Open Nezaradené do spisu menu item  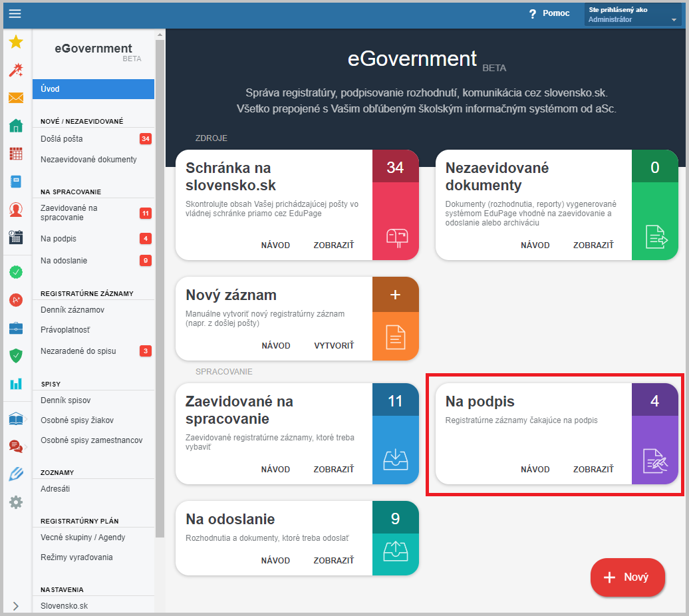(x=93, y=351)
